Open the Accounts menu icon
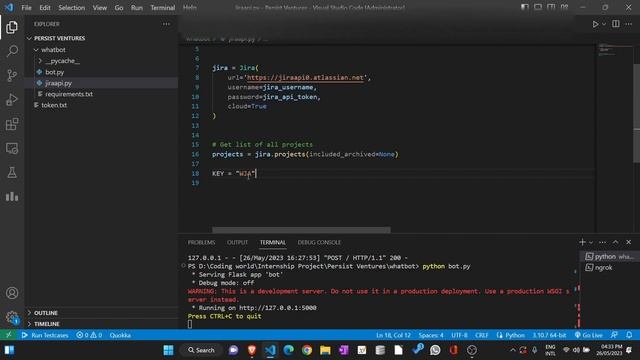The width and height of the screenshot is (640, 360). coord(12,293)
